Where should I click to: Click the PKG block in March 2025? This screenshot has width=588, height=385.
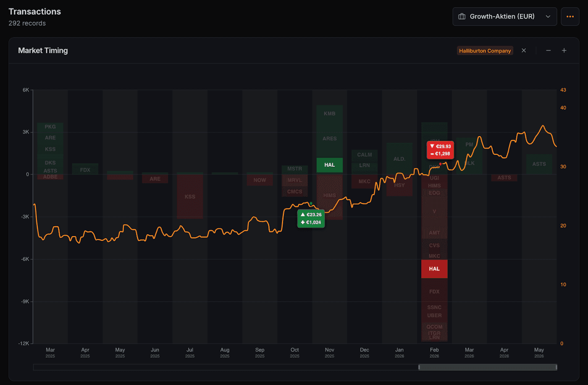pyautogui.click(x=50, y=126)
